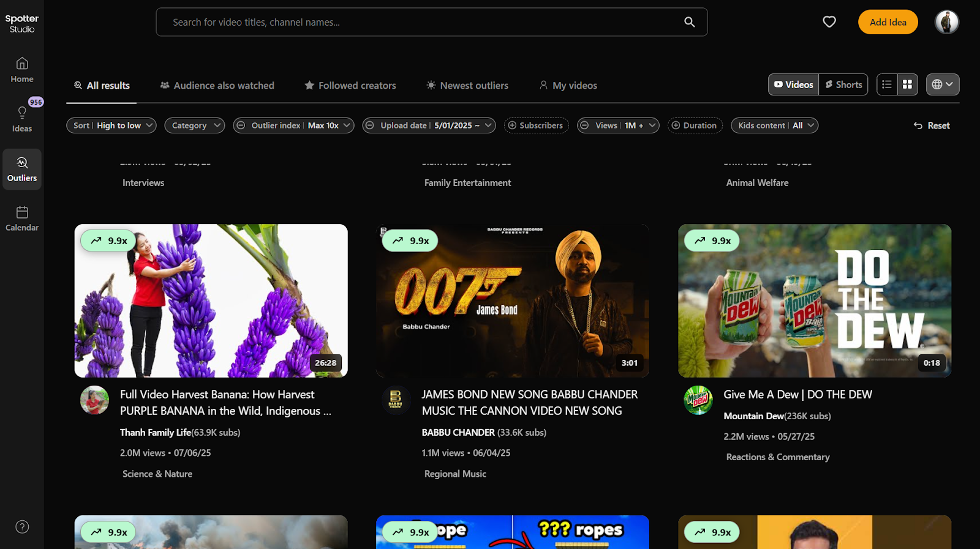Screen dimensions: 980x549
Task: Switch to grid view layout
Action: (x=907, y=84)
